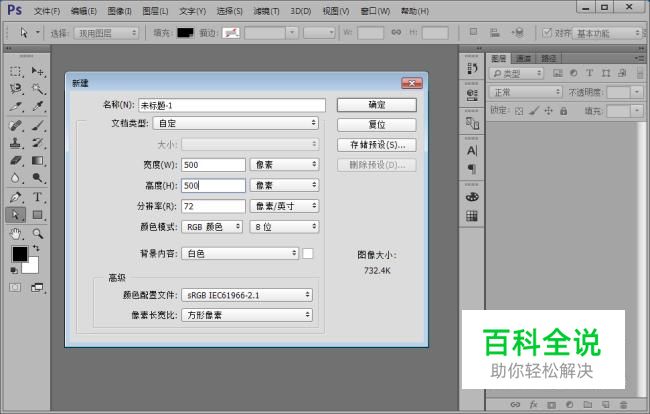Open the Paragraph panel icon
The width and height of the screenshot is (650, 414).
point(472,169)
